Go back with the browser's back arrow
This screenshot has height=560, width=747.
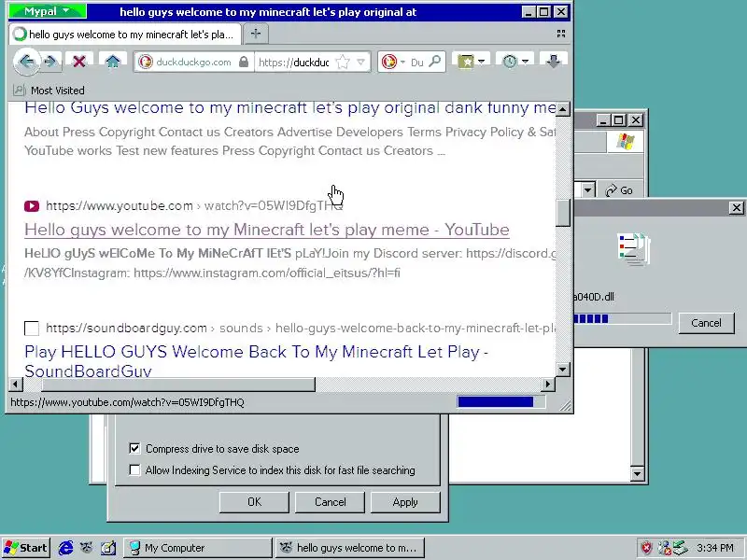27,62
